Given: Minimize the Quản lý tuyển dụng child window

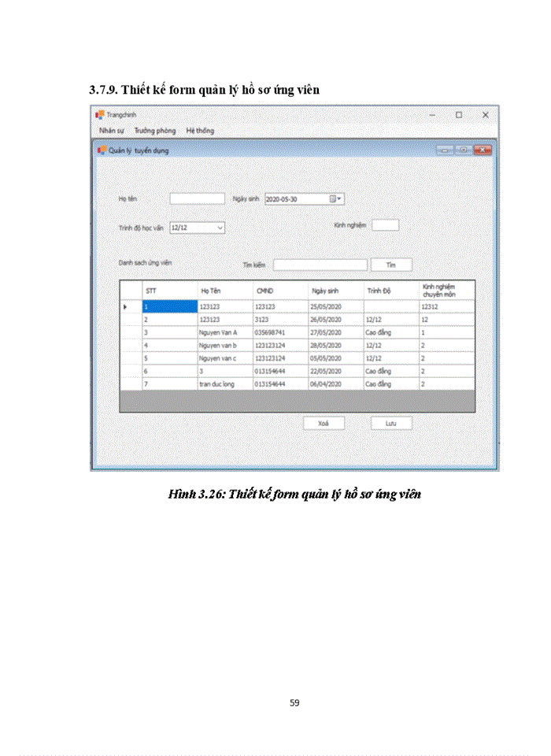Looking at the screenshot, I should tap(445, 150).
